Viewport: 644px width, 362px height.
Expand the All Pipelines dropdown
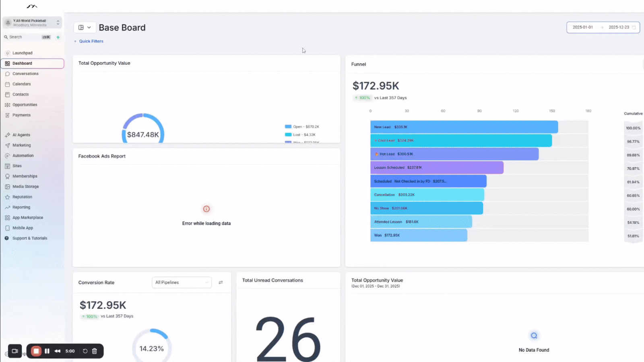182,282
